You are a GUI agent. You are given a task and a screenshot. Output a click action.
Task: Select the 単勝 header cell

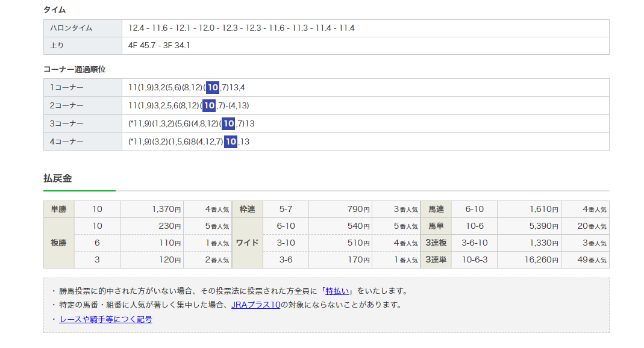[x=58, y=210]
